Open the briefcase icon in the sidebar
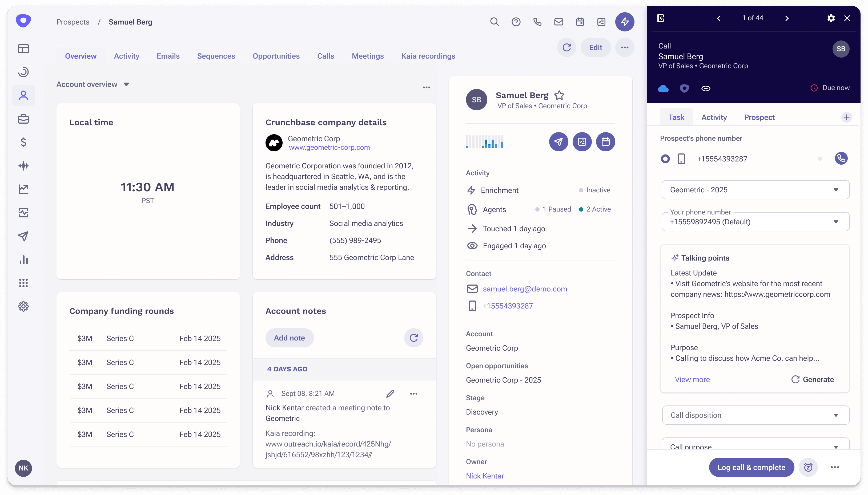868x495 pixels. click(23, 119)
